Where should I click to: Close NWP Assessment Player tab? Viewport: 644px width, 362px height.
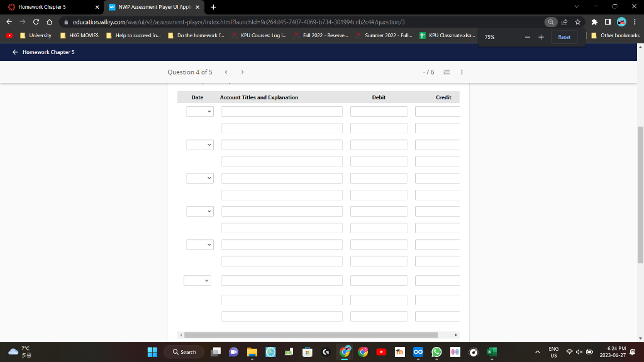point(197,7)
